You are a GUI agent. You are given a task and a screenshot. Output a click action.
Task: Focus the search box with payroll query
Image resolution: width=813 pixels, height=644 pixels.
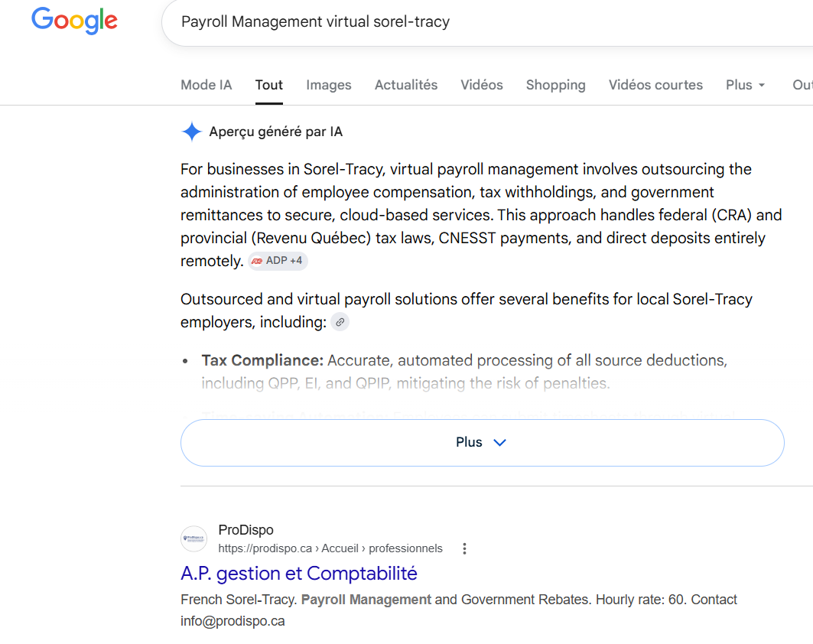[x=487, y=21]
